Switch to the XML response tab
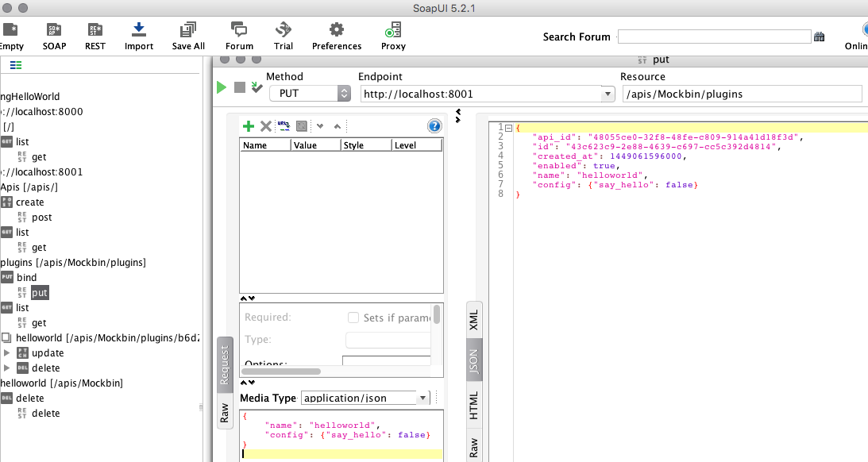Image resolution: width=868 pixels, height=462 pixels. (474, 321)
